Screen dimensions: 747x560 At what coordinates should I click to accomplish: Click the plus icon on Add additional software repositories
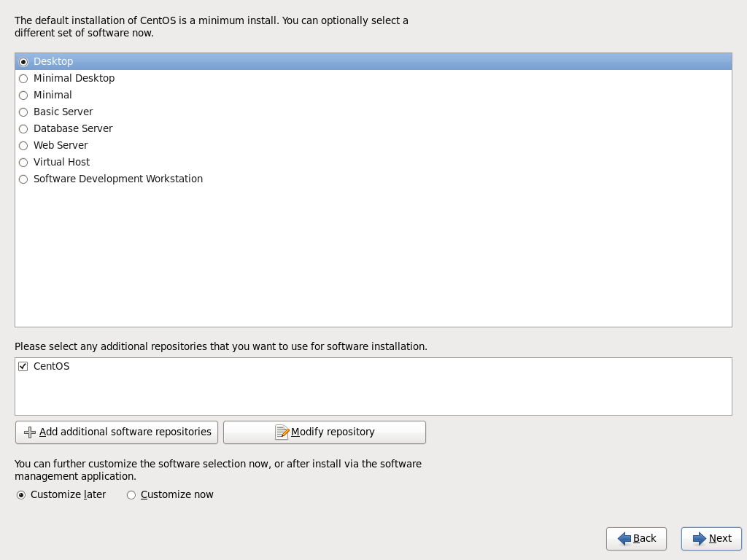point(30,432)
